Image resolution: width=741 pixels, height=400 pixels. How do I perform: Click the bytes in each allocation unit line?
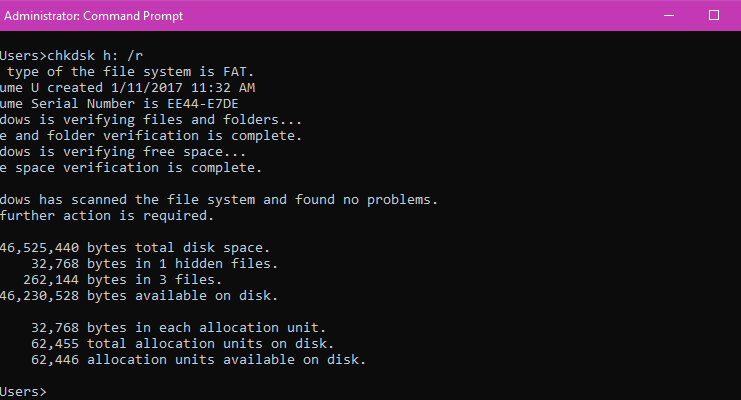[178, 328]
